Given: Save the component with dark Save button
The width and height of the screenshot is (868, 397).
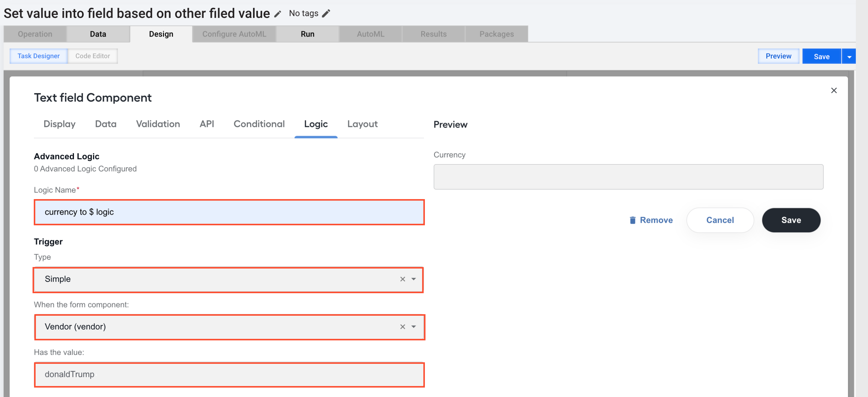Looking at the screenshot, I should click(791, 220).
